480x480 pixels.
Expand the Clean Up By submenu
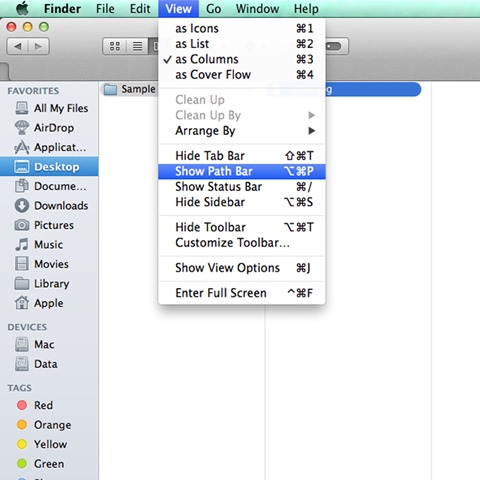tap(242, 115)
